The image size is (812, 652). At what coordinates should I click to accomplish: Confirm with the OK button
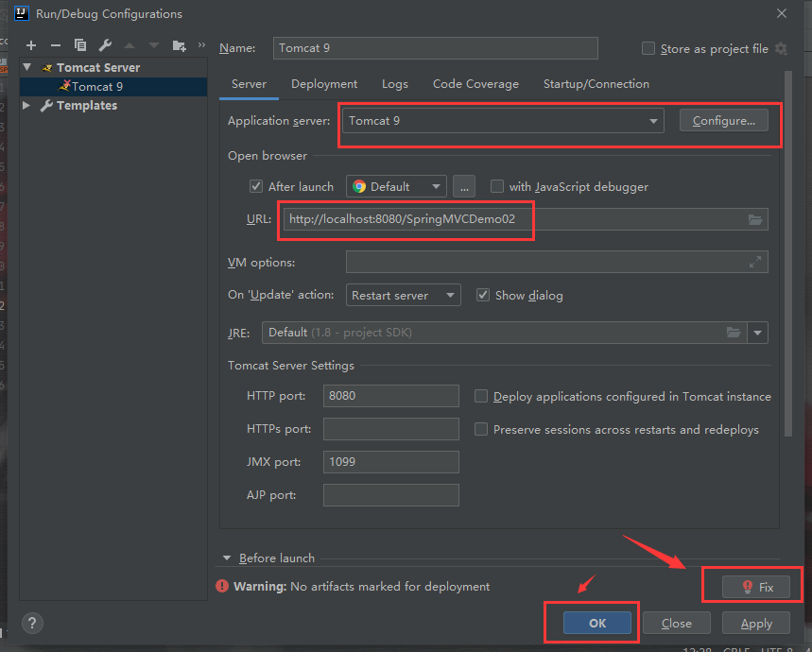click(x=597, y=623)
